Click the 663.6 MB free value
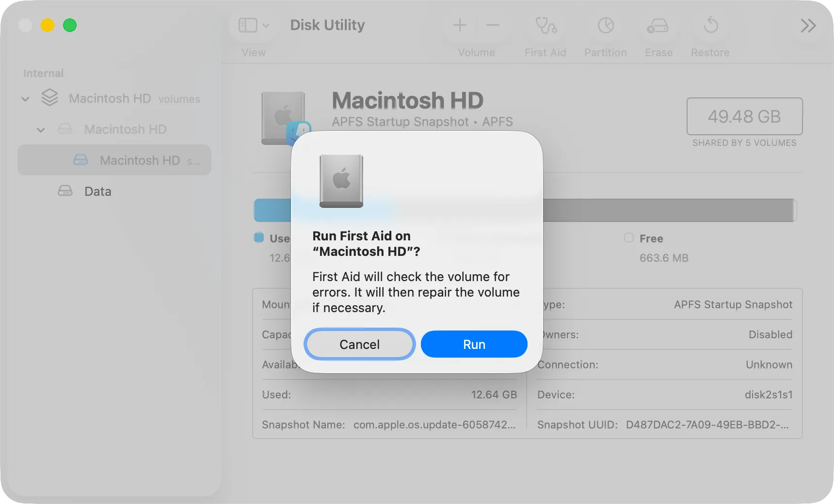This screenshot has width=834, height=504. (x=664, y=258)
